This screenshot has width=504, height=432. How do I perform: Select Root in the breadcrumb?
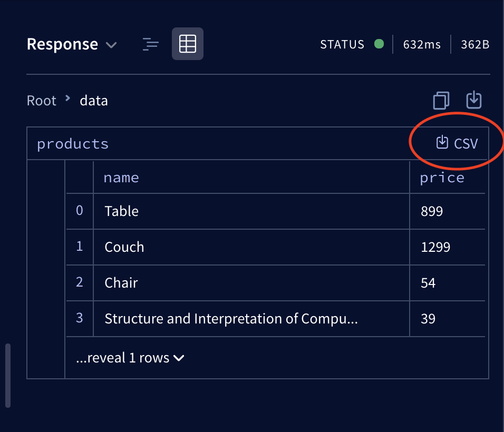(41, 100)
